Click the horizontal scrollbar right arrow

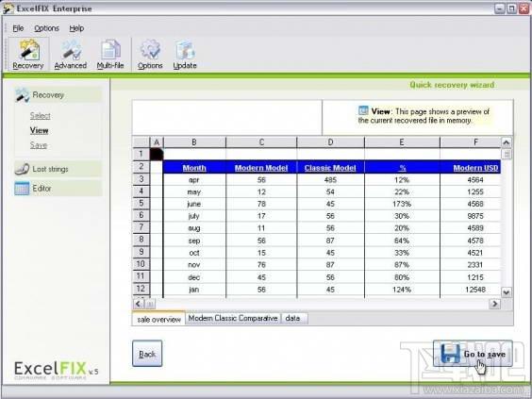coord(495,304)
